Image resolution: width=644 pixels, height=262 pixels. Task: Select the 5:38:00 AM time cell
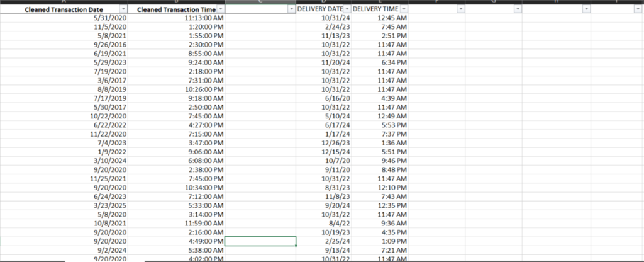[176, 250]
